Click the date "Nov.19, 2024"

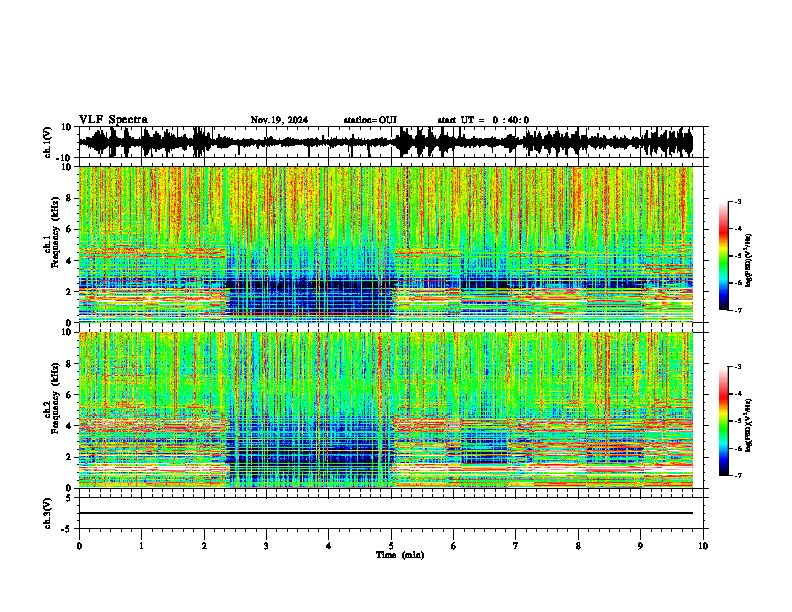point(279,120)
